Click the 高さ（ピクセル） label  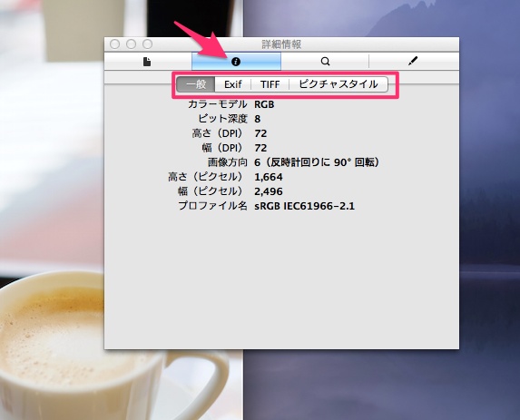pyautogui.click(x=207, y=177)
